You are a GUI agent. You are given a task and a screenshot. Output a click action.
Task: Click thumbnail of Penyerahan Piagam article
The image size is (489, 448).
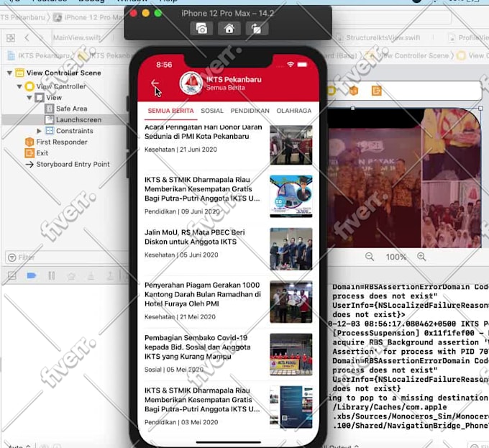291,302
